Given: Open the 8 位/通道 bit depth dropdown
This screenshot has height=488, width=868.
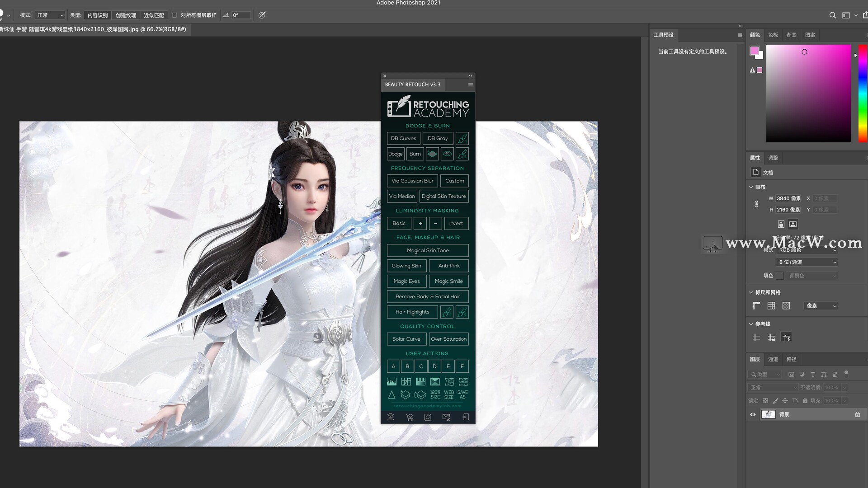Looking at the screenshot, I should (x=807, y=262).
